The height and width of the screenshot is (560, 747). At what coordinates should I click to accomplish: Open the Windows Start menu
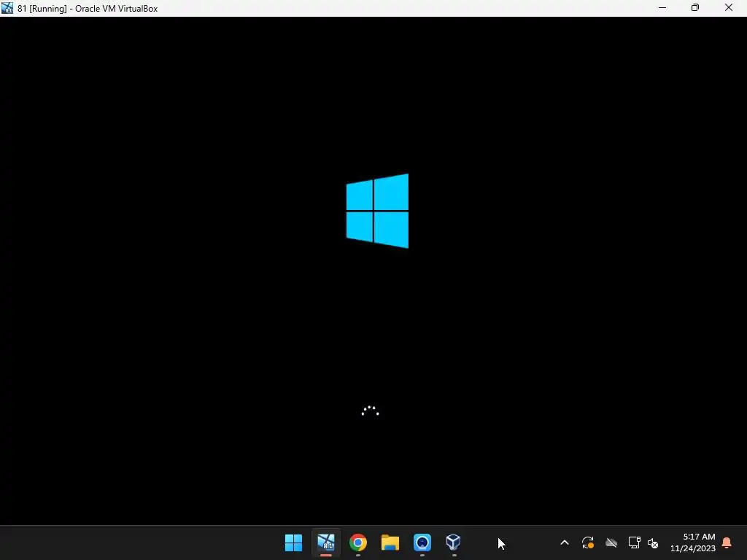(293, 542)
